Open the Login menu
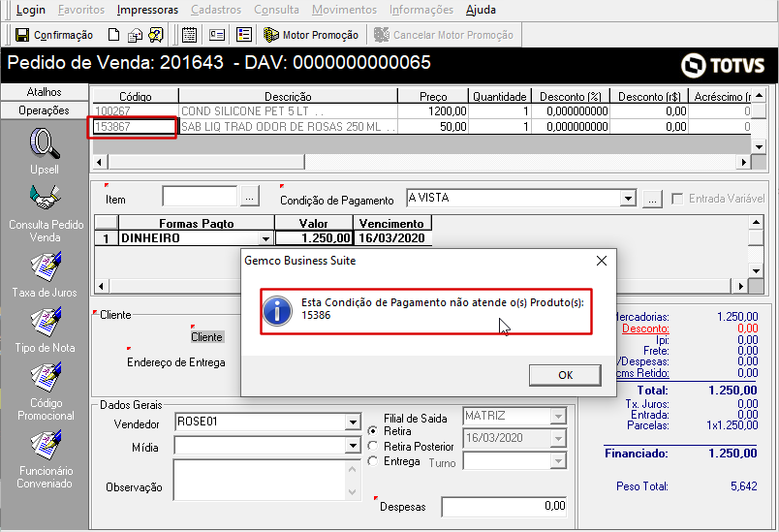This screenshot has width=779, height=532. tap(30, 10)
